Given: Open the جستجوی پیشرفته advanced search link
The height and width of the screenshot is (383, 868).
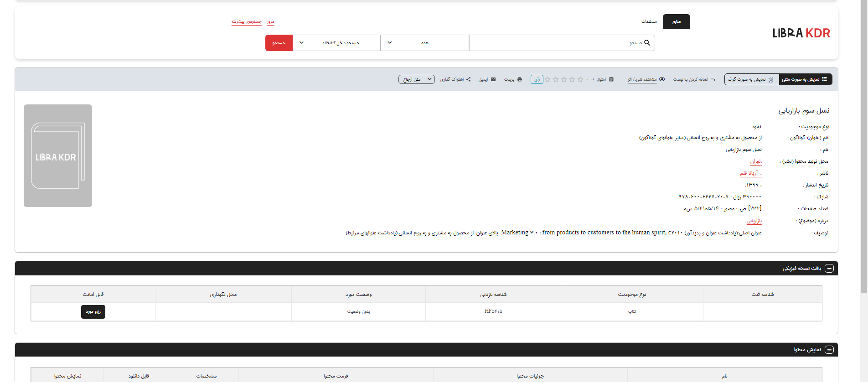Looking at the screenshot, I should (246, 21).
